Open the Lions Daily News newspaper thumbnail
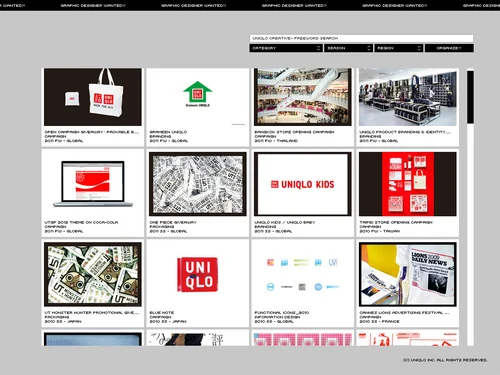 coord(408,274)
